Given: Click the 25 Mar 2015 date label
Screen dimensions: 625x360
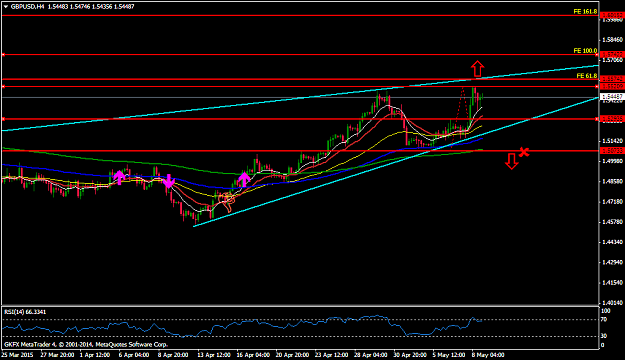Looking at the screenshot, I should click(17, 355).
